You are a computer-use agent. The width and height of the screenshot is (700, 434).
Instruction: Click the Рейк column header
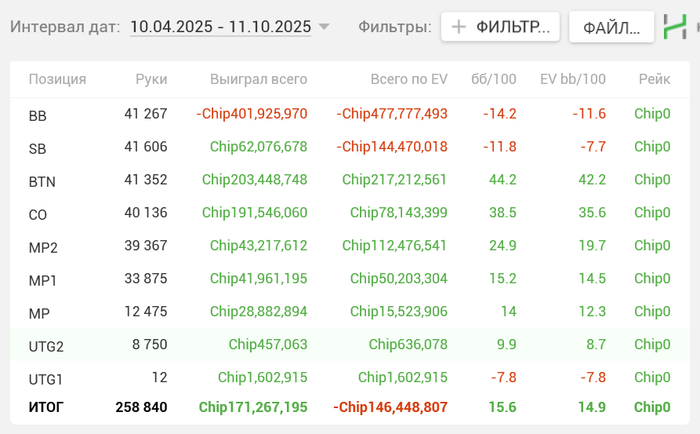point(654,79)
